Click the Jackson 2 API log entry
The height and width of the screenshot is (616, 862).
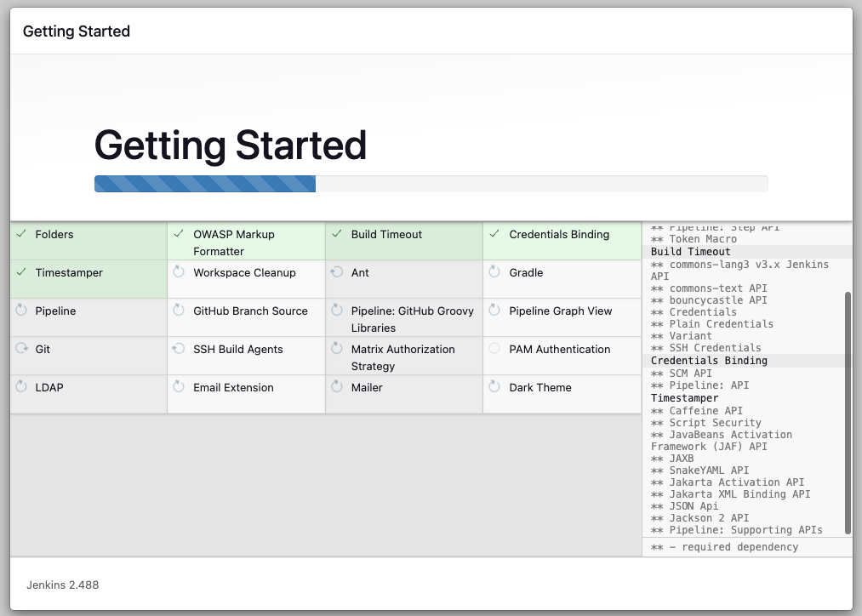699,517
